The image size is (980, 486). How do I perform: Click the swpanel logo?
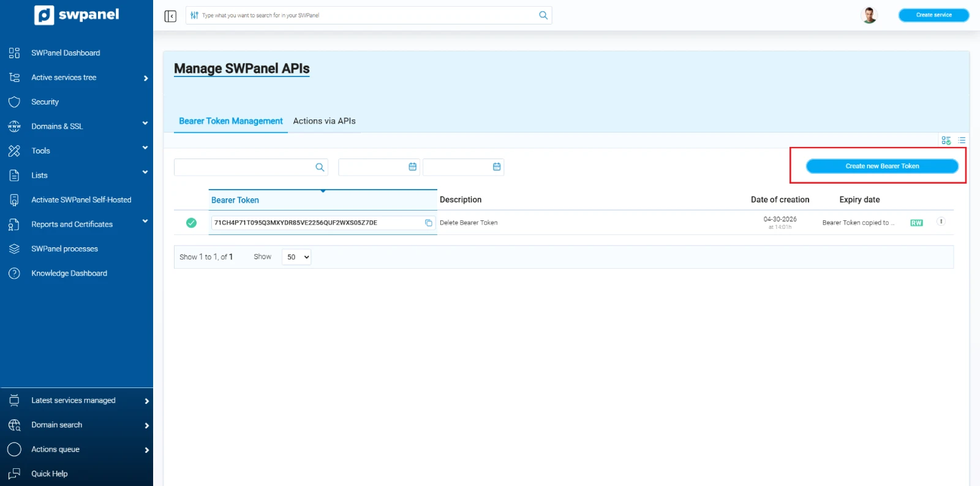click(77, 15)
